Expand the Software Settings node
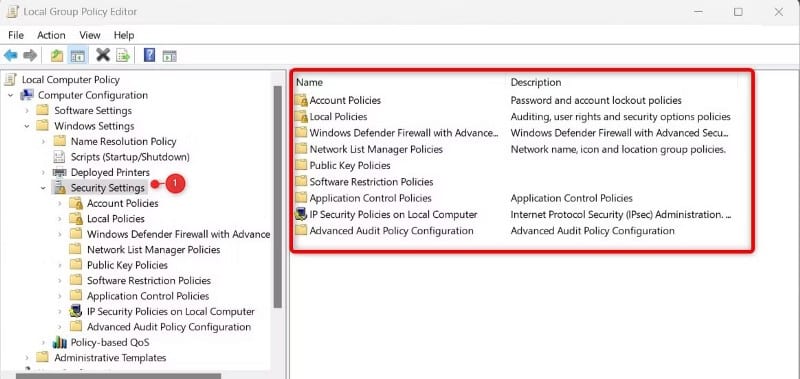Viewport: 800px width, 379px height. [x=27, y=111]
